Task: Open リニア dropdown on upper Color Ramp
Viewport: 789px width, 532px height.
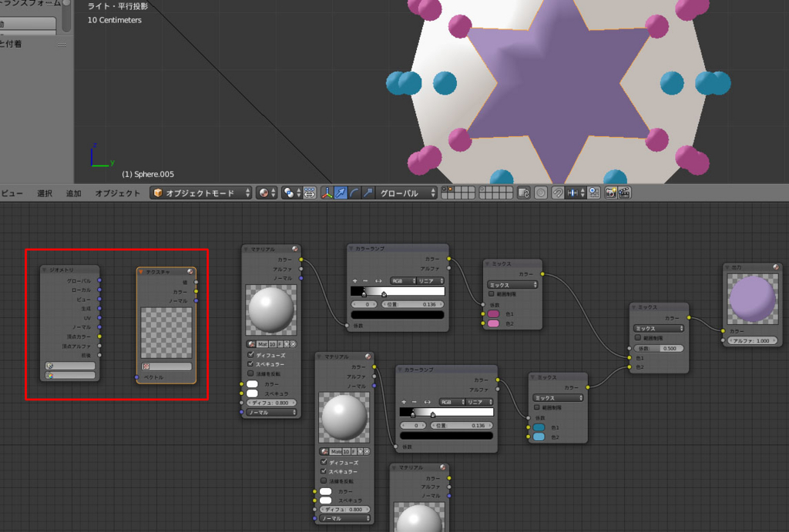Action: [431, 280]
